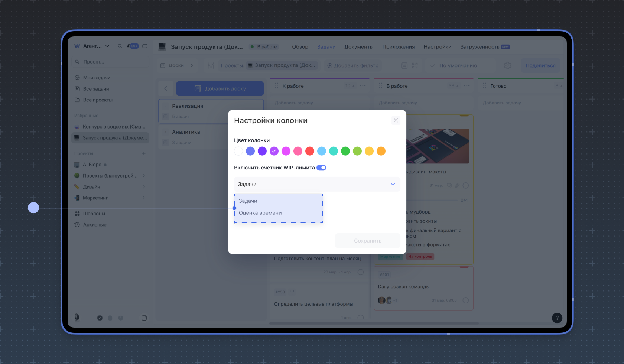Pick the green column color swatch
This screenshot has height=364, width=624.
345,151
